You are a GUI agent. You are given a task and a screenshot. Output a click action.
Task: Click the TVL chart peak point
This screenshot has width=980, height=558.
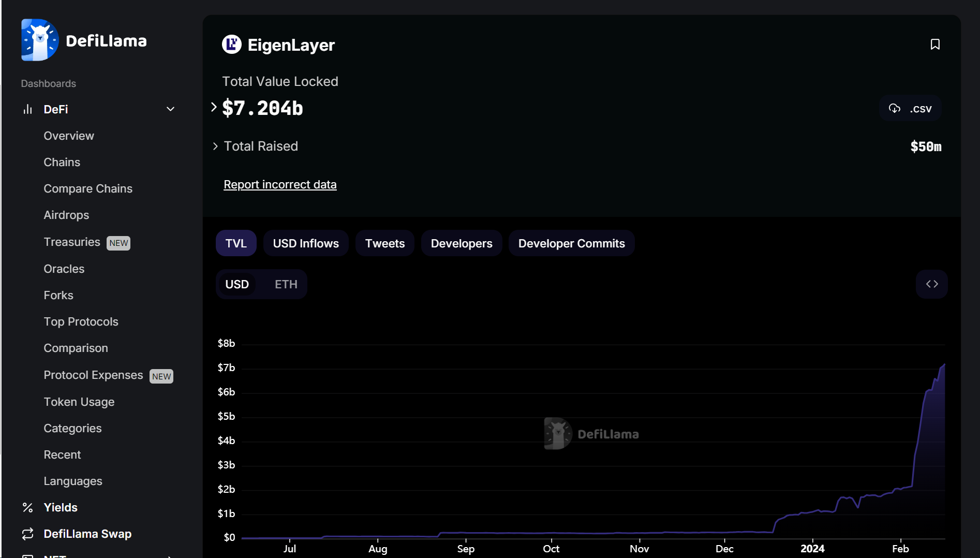[x=944, y=364]
